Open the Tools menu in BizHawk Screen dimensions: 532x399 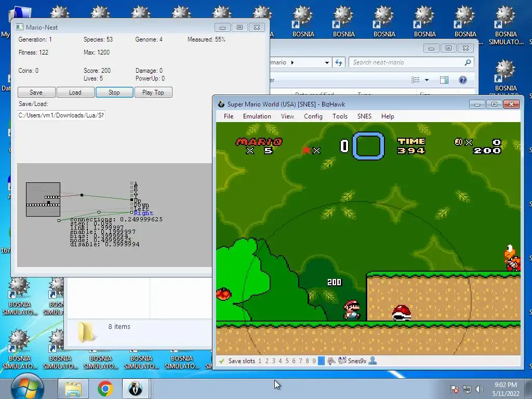pyautogui.click(x=340, y=116)
